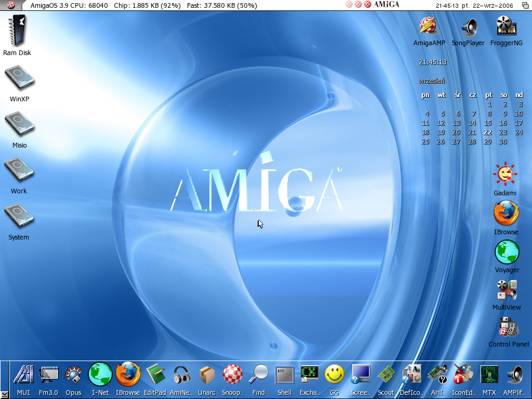Open the DefIco.. dock icon
Screen dimensions: 532x399
[x=411, y=375]
